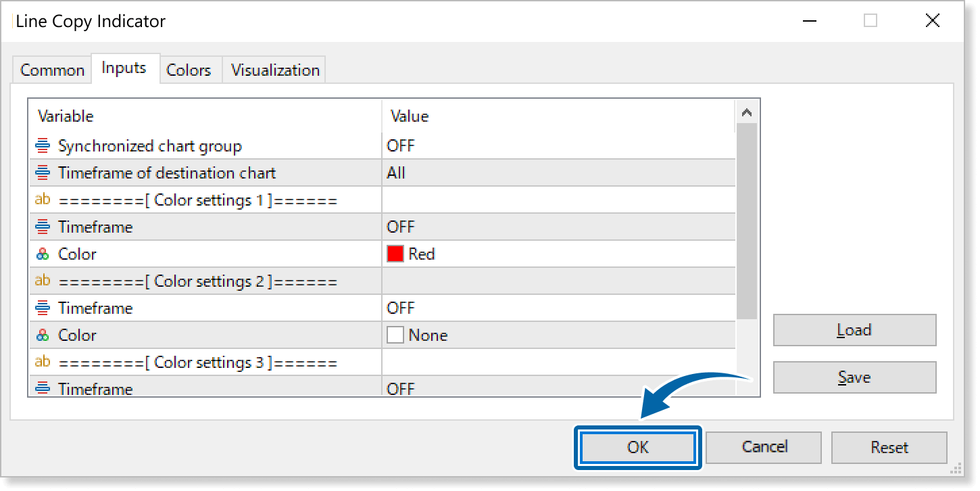Click the Synchronized chart group enum icon

[x=43, y=146]
